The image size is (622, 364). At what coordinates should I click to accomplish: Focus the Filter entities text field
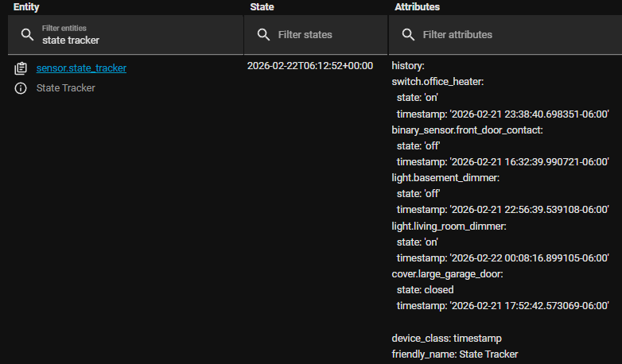coord(135,40)
